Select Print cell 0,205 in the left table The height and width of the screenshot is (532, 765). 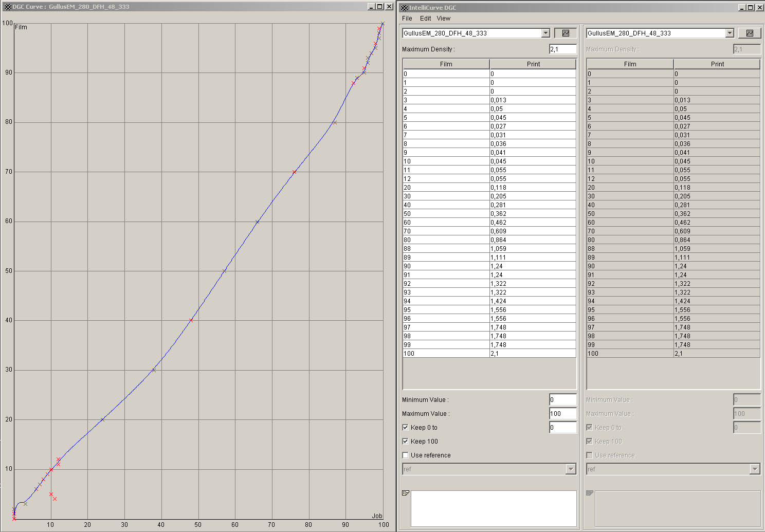coord(533,196)
